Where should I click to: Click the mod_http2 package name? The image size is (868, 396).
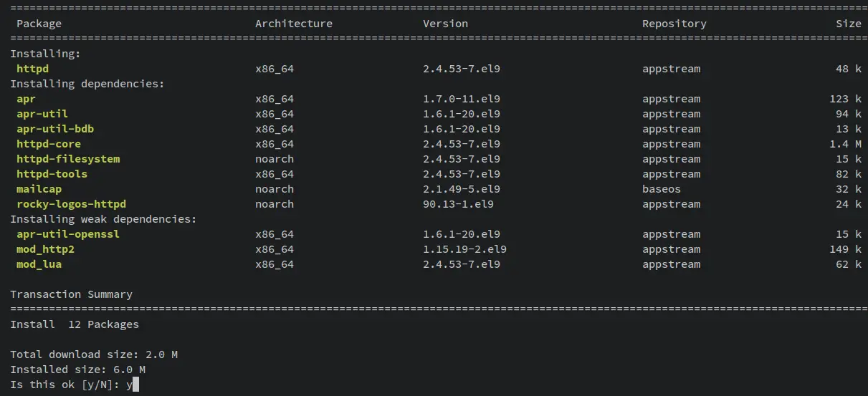point(46,249)
